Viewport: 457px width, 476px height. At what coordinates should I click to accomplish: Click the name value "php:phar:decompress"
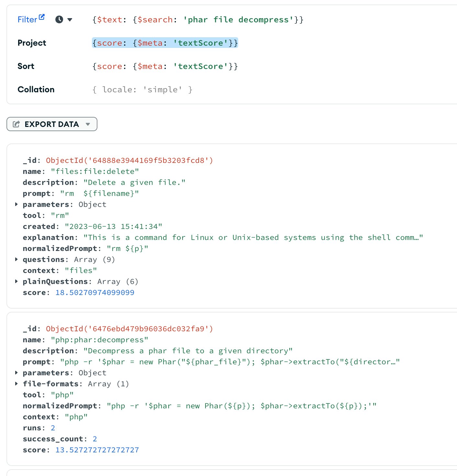tap(99, 340)
